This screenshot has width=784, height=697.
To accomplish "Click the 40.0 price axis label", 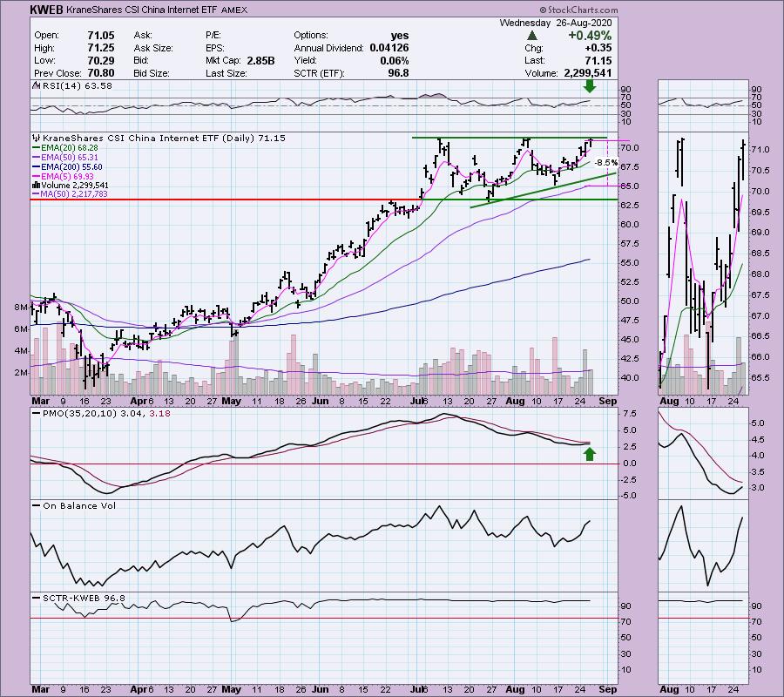I will tap(630, 377).
